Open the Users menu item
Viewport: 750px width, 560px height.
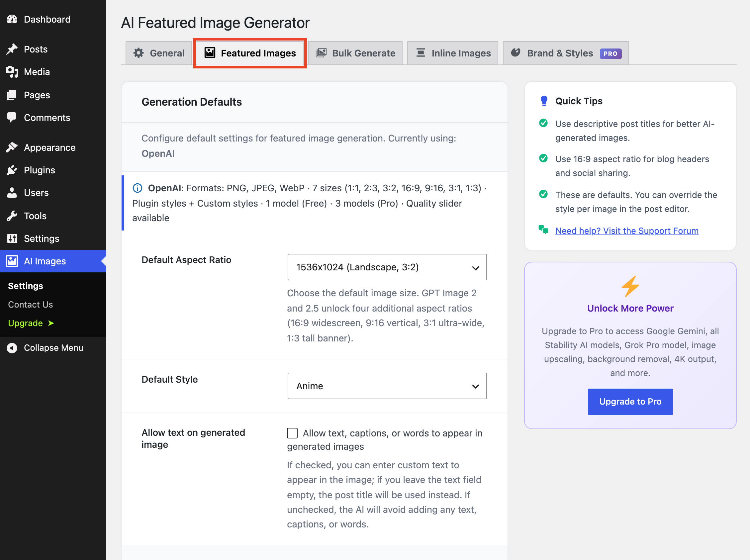53,193
